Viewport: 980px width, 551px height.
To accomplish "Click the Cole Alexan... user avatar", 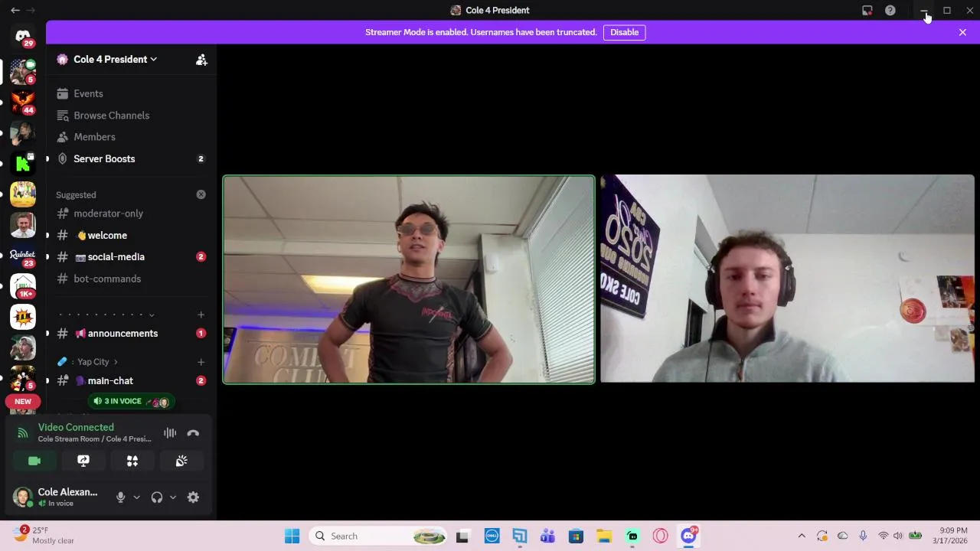I will 23,497.
